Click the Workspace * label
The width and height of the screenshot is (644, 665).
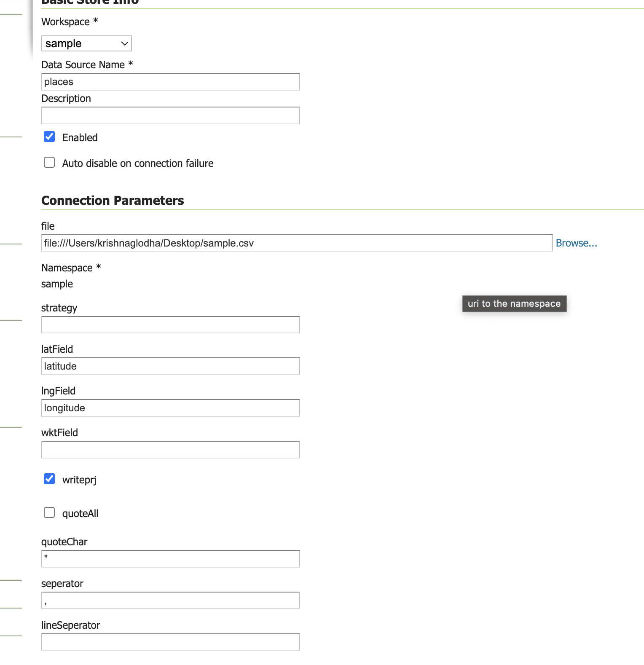(x=70, y=22)
